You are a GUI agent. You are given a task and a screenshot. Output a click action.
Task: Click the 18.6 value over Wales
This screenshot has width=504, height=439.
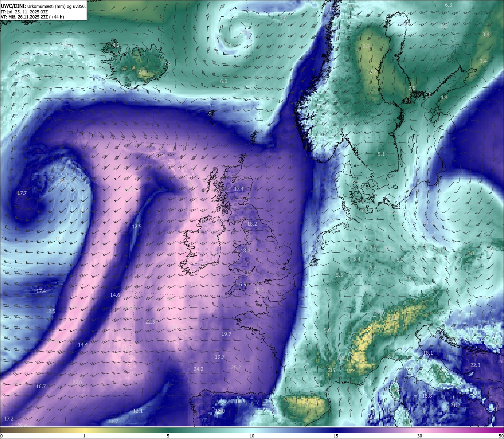click(x=245, y=250)
